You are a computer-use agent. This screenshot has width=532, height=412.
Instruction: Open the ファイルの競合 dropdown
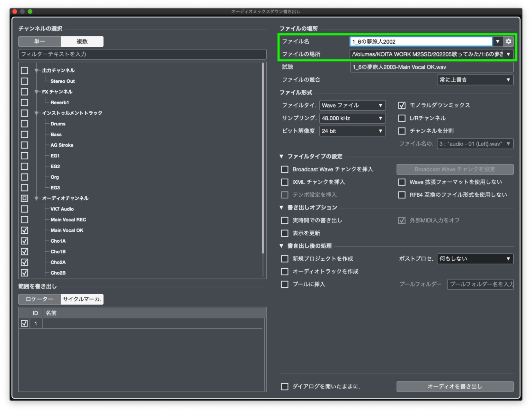pyautogui.click(x=475, y=80)
